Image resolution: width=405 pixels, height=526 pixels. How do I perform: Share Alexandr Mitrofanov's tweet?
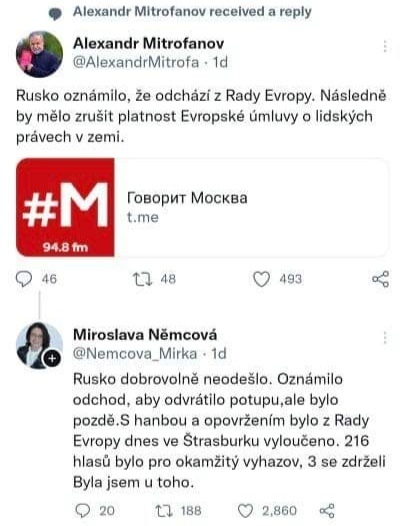tap(381, 279)
